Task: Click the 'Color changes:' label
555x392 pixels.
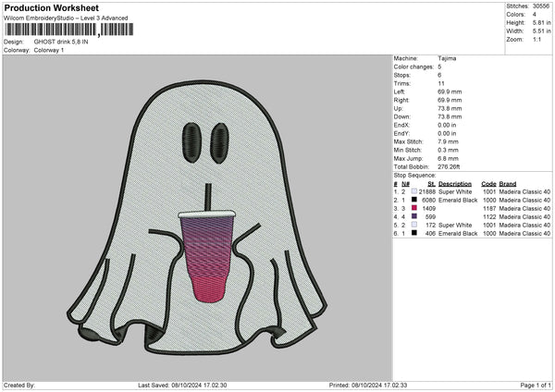Action: pyautogui.click(x=413, y=67)
